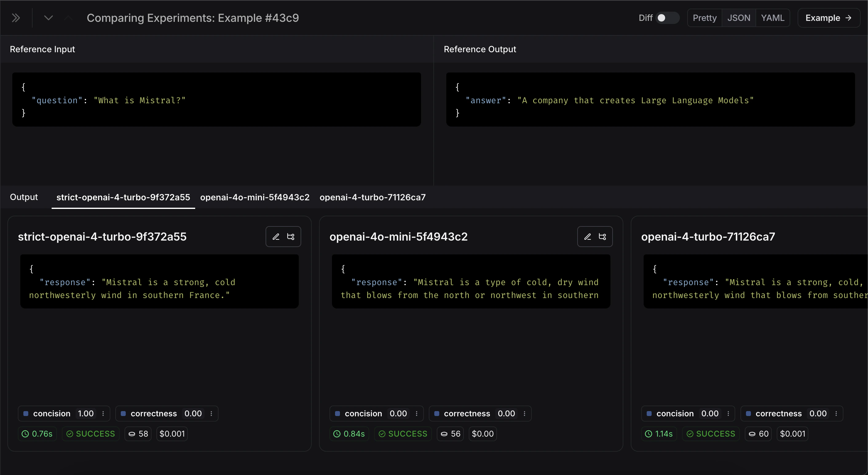
Task: Open the trace view for strict-openai-4-turbo run
Action: (291, 236)
